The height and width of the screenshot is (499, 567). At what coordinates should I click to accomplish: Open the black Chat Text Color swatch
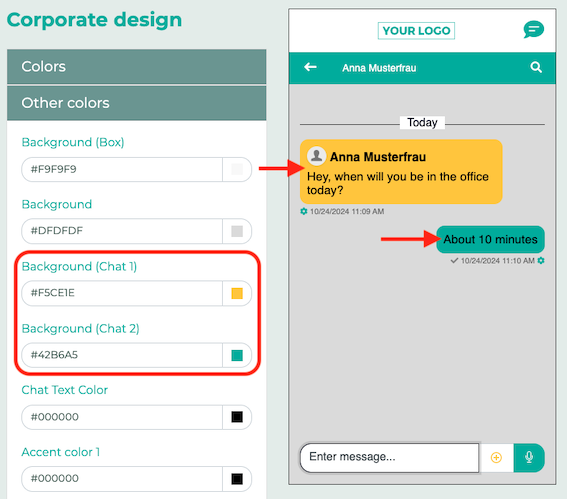pyautogui.click(x=237, y=417)
